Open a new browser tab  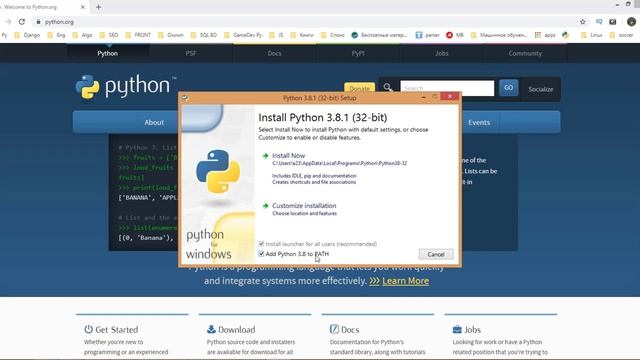98,7
